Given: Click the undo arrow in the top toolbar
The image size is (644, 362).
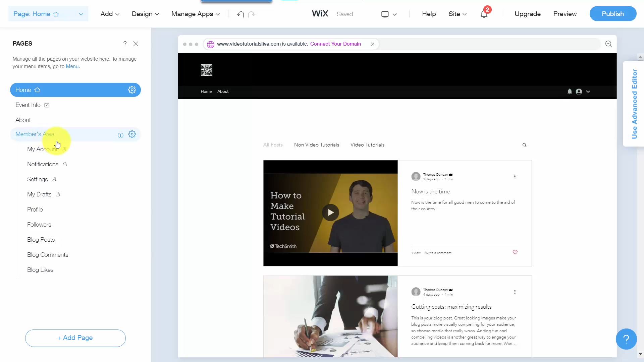Looking at the screenshot, I should coord(240,14).
